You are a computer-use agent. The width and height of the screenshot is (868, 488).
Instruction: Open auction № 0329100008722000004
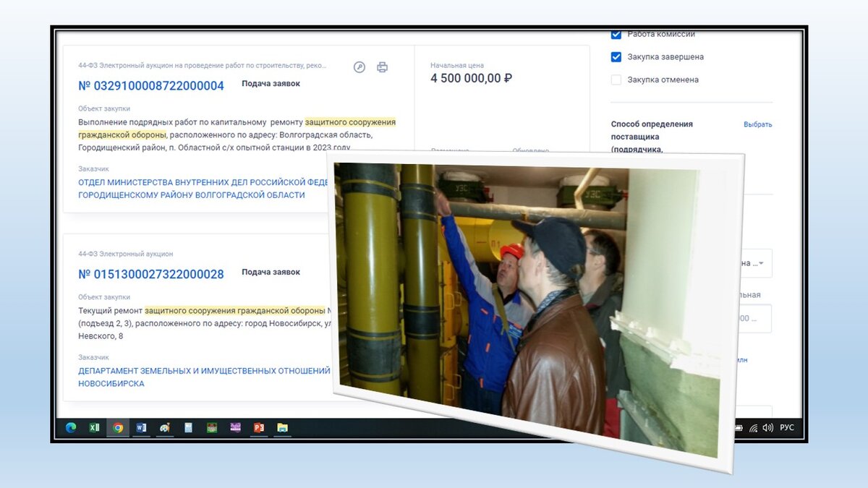click(x=150, y=85)
